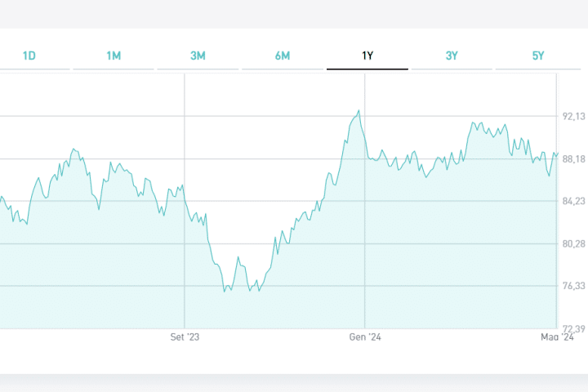This screenshot has height=392, width=588.
Task: Click the Gen '24 date label
Action: (x=365, y=336)
